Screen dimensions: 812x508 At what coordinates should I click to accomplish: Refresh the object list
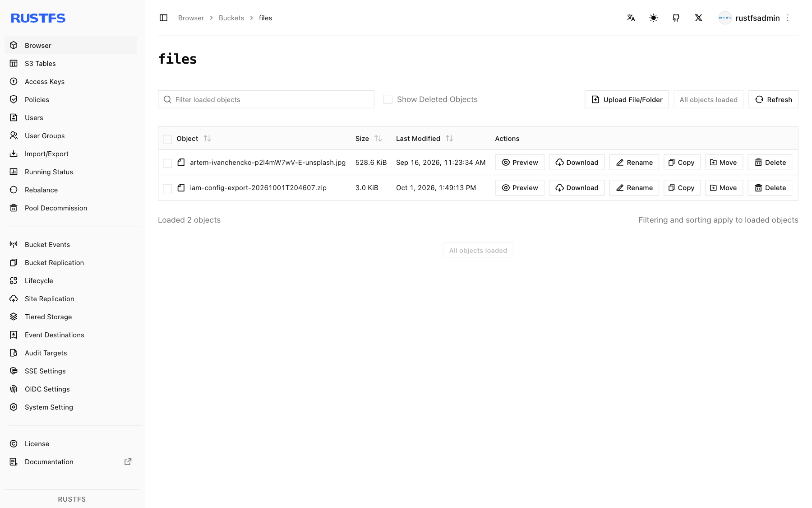click(x=773, y=99)
